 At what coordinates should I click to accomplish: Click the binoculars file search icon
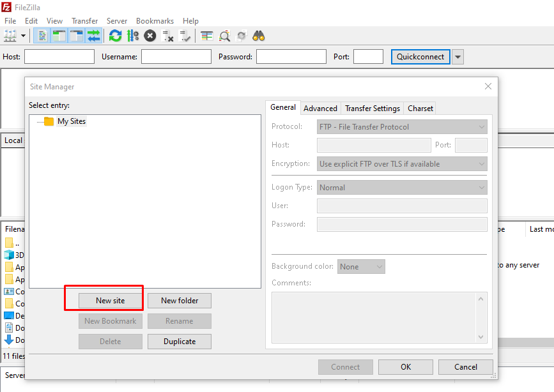pyautogui.click(x=259, y=36)
